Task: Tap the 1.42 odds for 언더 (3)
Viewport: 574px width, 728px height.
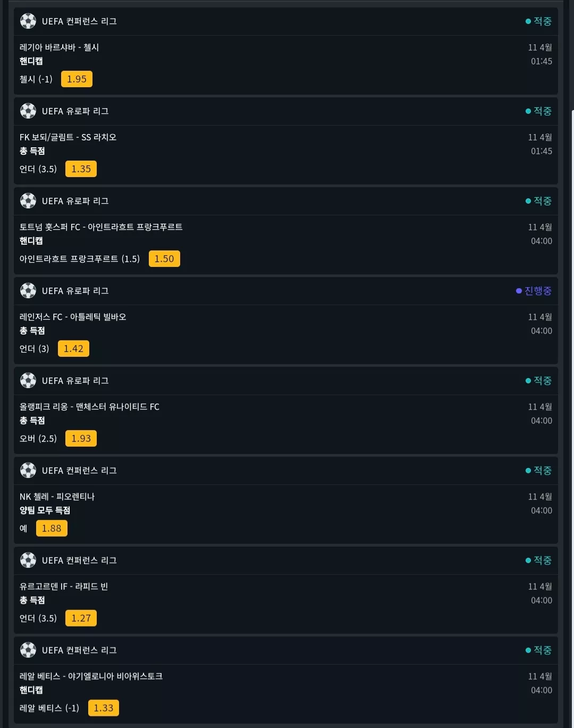Action: (73, 349)
